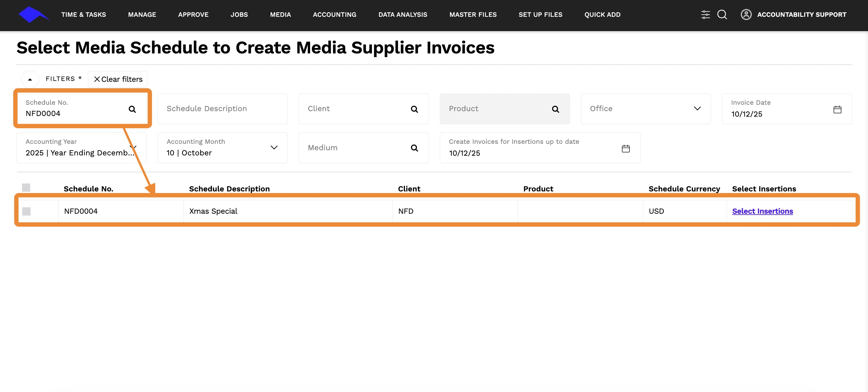
Task: Click the Client field search icon
Action: 414,109
